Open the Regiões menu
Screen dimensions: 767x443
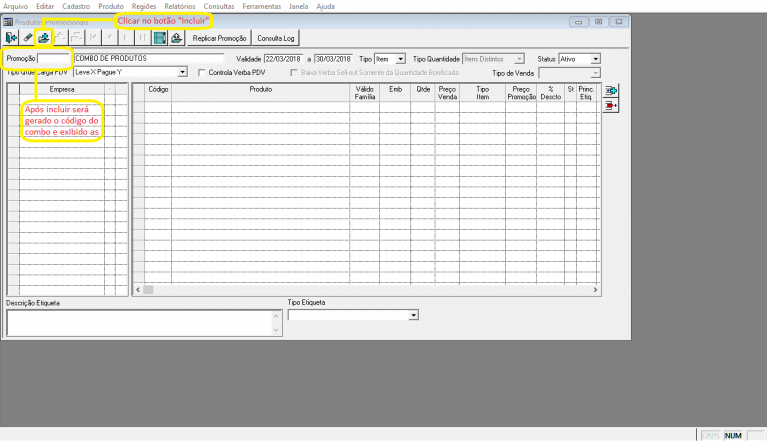click(144, 6)
